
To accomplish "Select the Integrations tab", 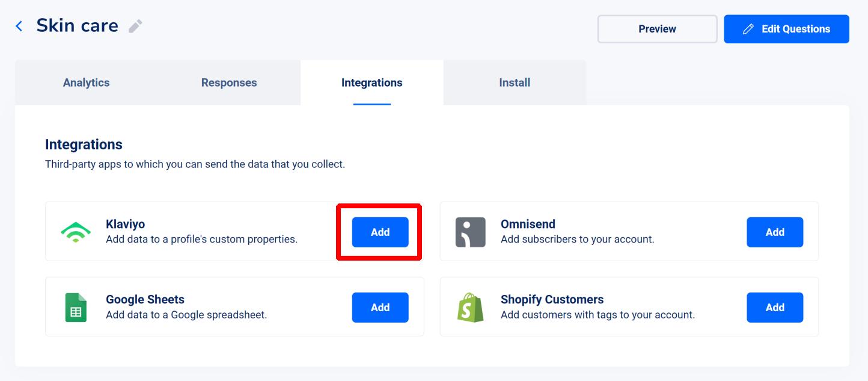I will pos(372,82).
